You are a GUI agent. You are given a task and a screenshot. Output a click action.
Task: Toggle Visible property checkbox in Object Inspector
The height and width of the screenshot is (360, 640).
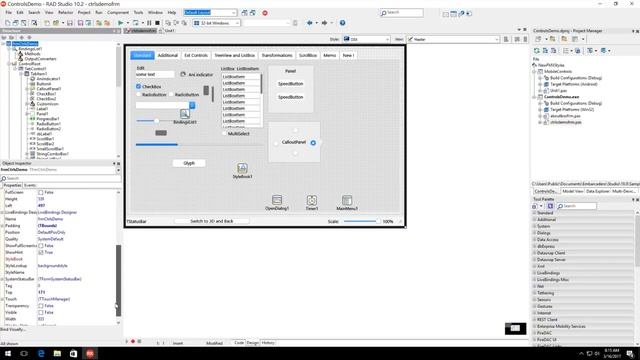pos(41,312)
